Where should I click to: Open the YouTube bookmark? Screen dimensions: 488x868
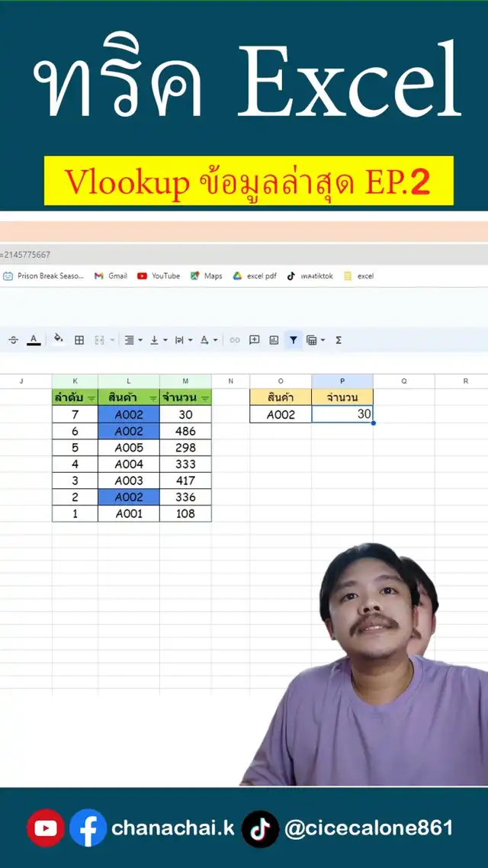(159, 276)
